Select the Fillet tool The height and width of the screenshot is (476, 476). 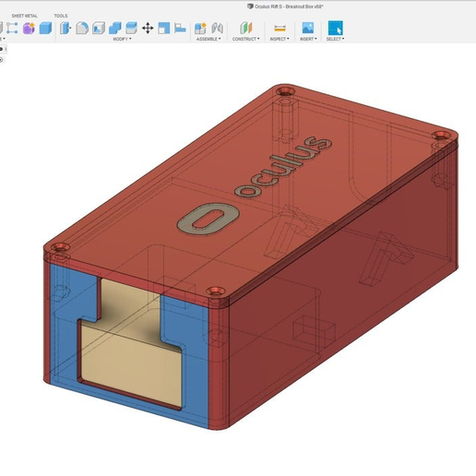point(82,28)
